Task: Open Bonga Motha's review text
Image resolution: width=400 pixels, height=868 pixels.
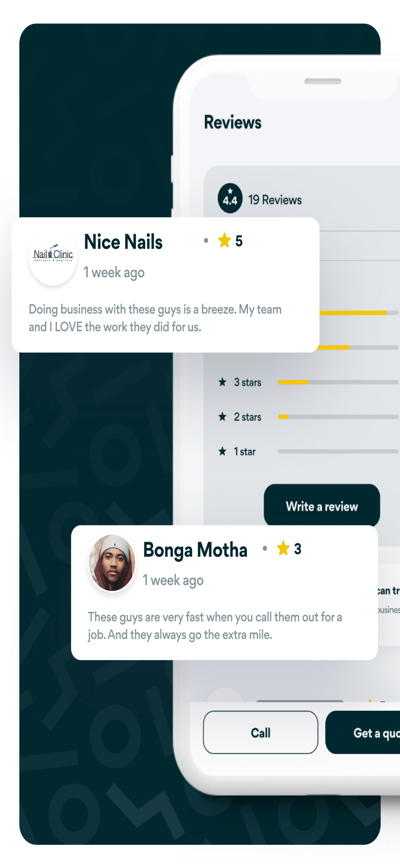Action: (215, 626)
